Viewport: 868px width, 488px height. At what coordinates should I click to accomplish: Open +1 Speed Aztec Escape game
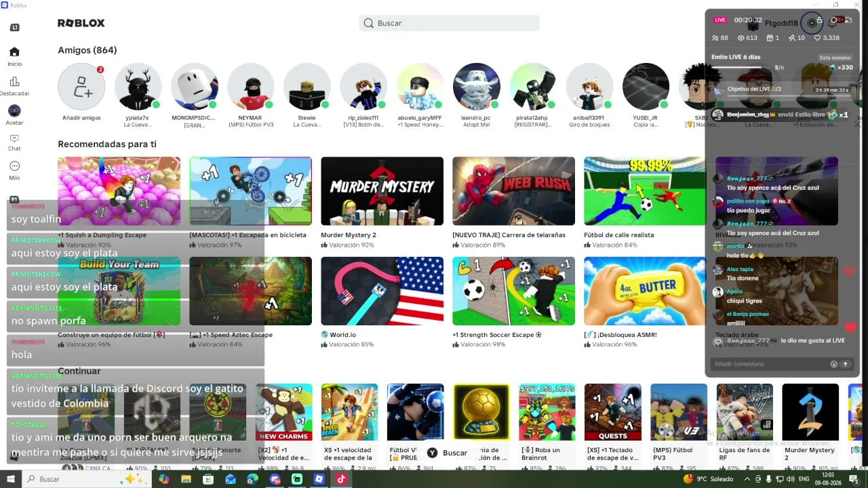tap(250, 291)
